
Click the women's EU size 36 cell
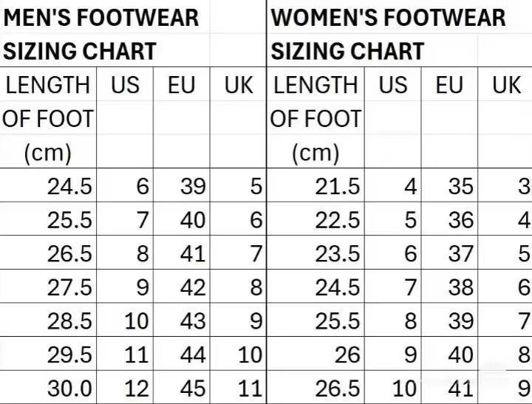(460, 220)
